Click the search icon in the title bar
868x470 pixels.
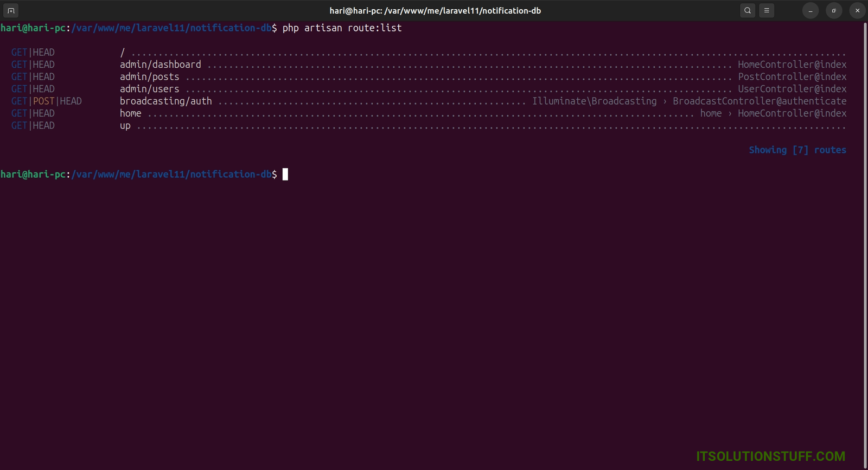click(748, 10)
